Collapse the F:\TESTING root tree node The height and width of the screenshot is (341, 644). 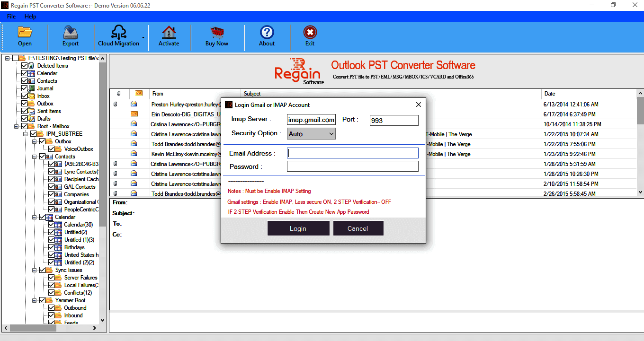[8, 58]
